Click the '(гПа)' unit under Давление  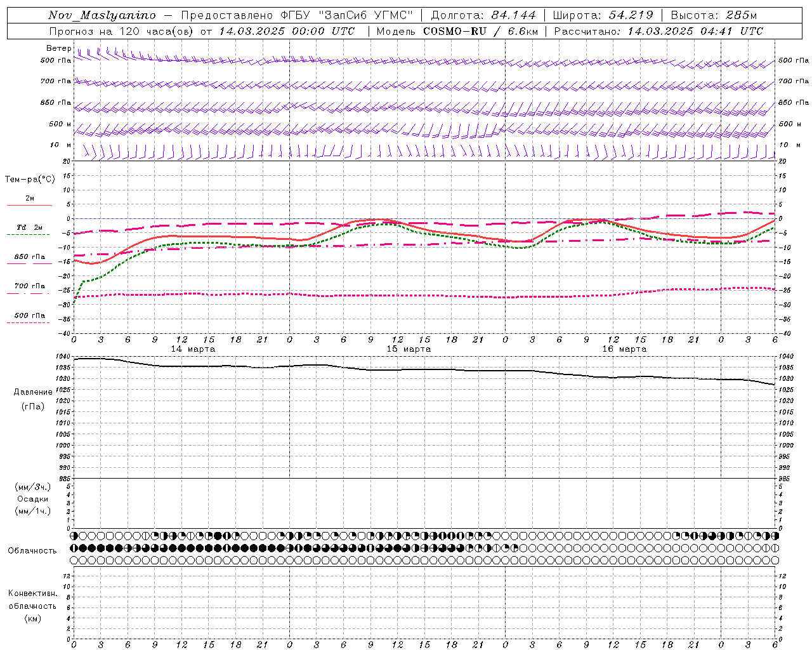pos(33,406)
